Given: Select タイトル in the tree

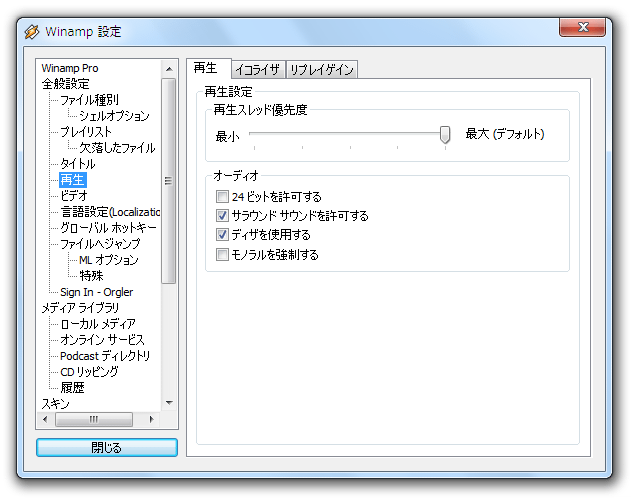Looking at the screenshot, I should (x=78, y=164).
